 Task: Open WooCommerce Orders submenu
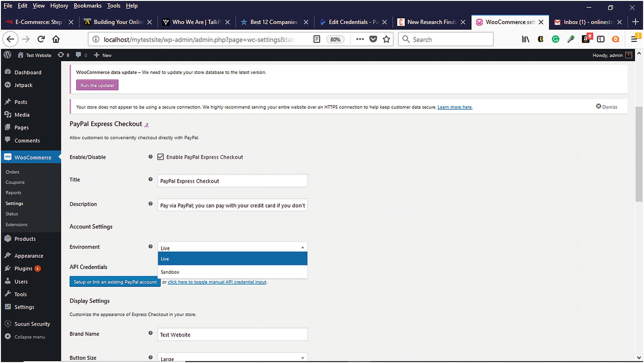tap(13, 172)
